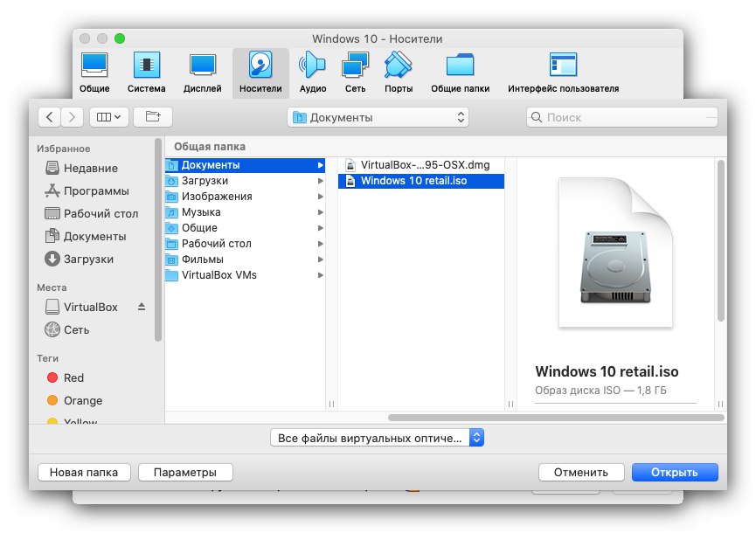Image resolution: width=756 pixels, height=533 pixels.
Task: Open Сеть under Места in sidebar
Action: 67,329
